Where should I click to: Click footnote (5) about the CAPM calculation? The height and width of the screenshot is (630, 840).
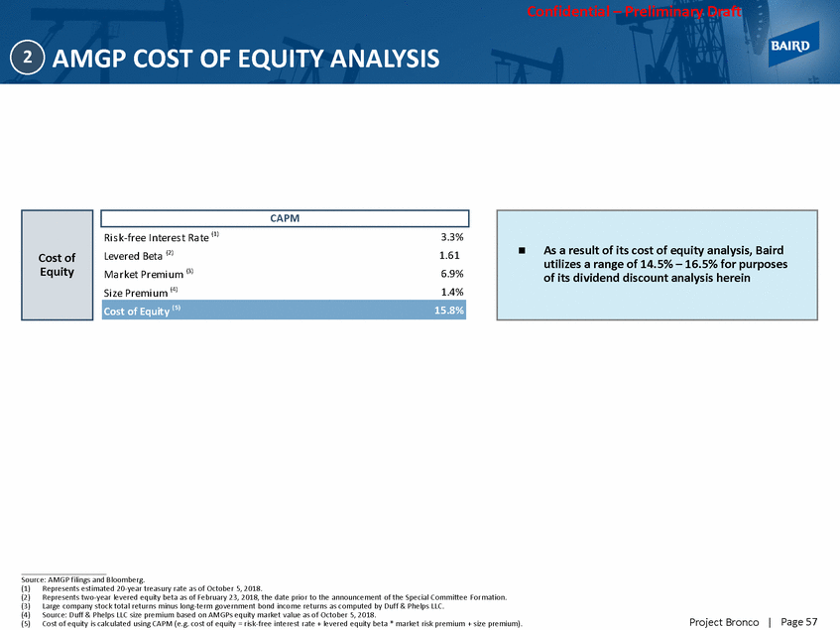coord(272,624)
